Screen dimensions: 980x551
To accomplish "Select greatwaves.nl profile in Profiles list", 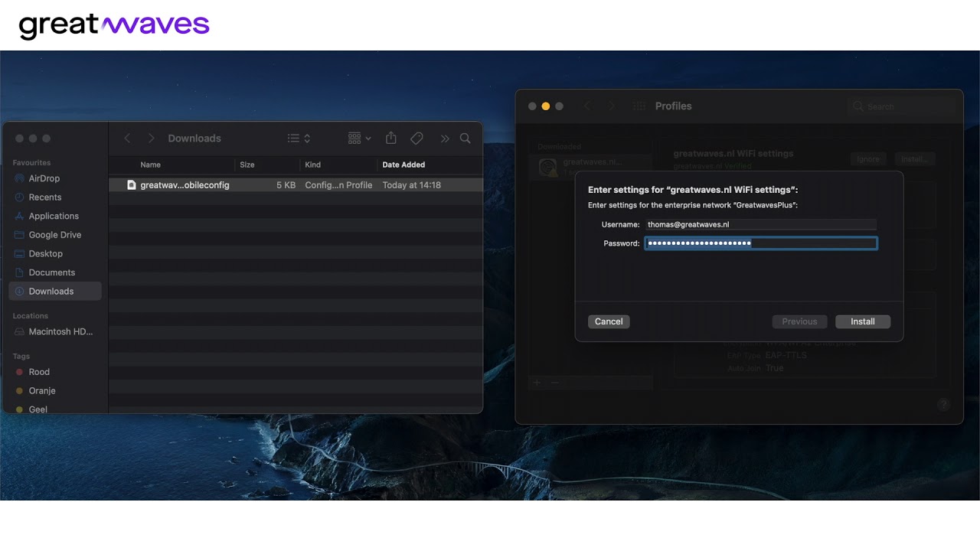I will point(590,166).
